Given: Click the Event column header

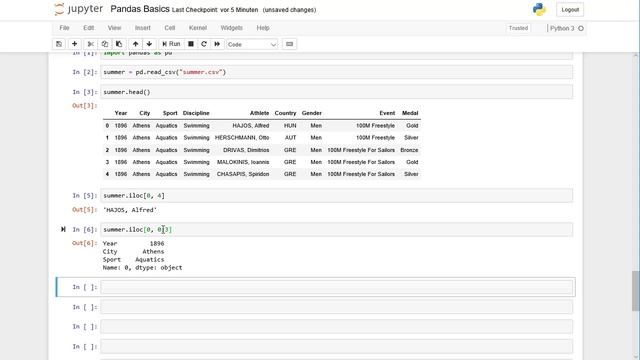Looking at the screenshot, I should 387,113.
